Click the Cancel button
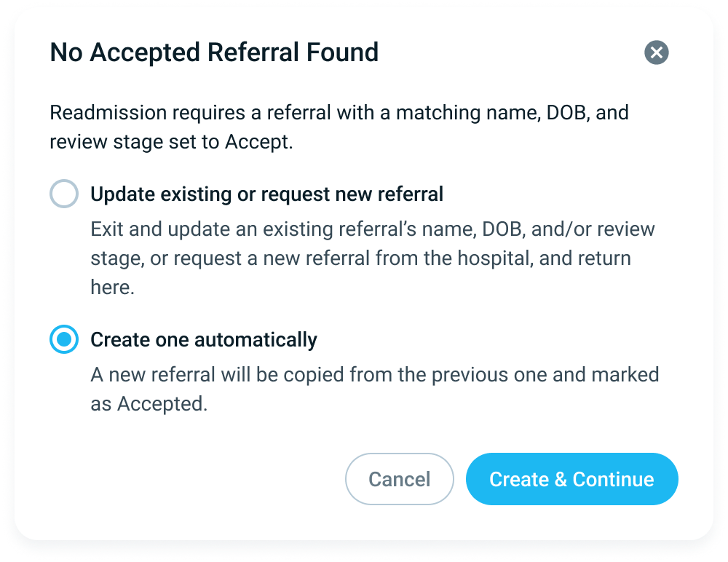728x562 pixels. click(399, 479)
